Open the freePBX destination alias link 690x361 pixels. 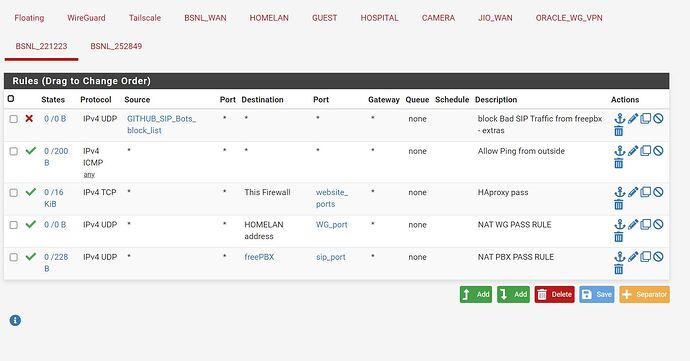(x=259, y=257)
